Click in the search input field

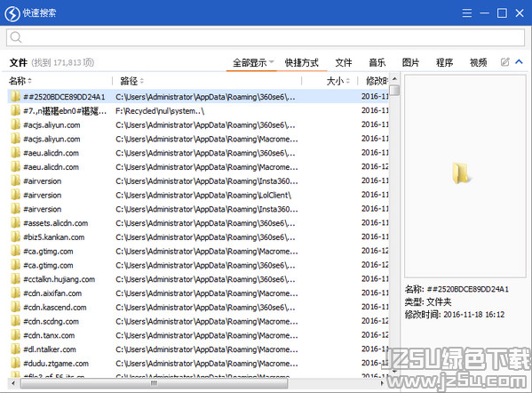(266, 37)
